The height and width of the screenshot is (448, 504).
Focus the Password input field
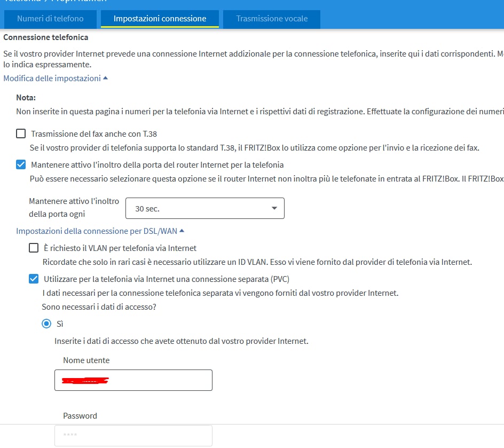coord(133,436)
